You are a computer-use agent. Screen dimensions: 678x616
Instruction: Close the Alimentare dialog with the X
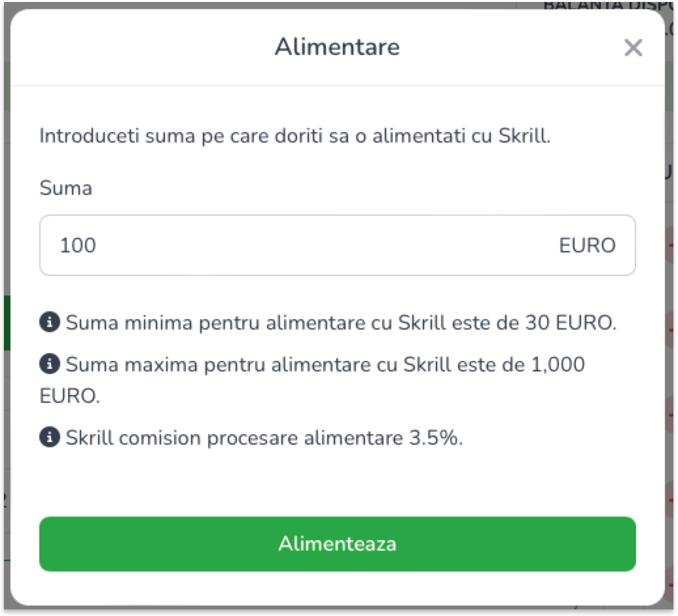pyautogui.click(x=633, y=48)
